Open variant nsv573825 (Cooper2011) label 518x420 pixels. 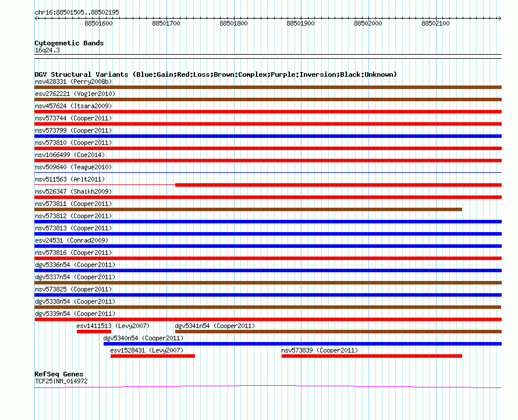click(x=73, y=289)
